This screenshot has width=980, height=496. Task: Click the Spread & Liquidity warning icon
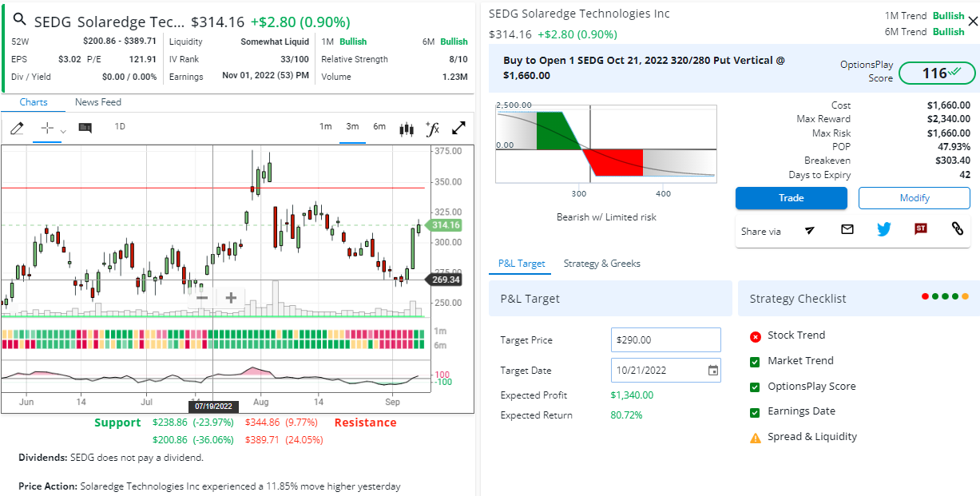[756, 438]
